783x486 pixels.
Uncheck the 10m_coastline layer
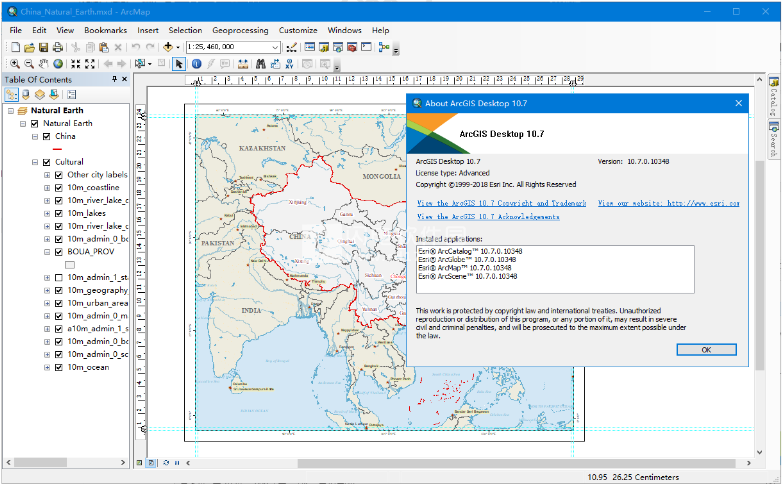pyautogui.click(x=58, y=188)
